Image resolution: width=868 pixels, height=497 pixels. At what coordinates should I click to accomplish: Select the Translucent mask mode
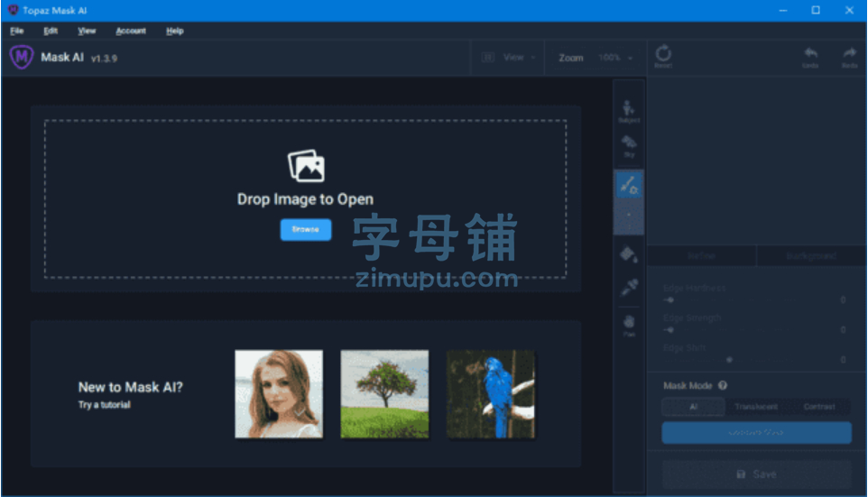(755, 407)
